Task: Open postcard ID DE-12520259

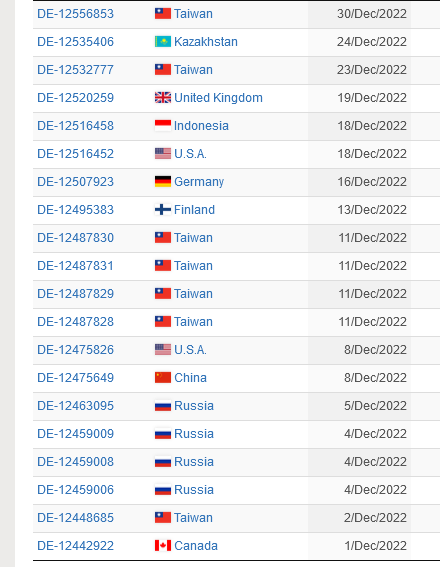Action: point(76,98)
